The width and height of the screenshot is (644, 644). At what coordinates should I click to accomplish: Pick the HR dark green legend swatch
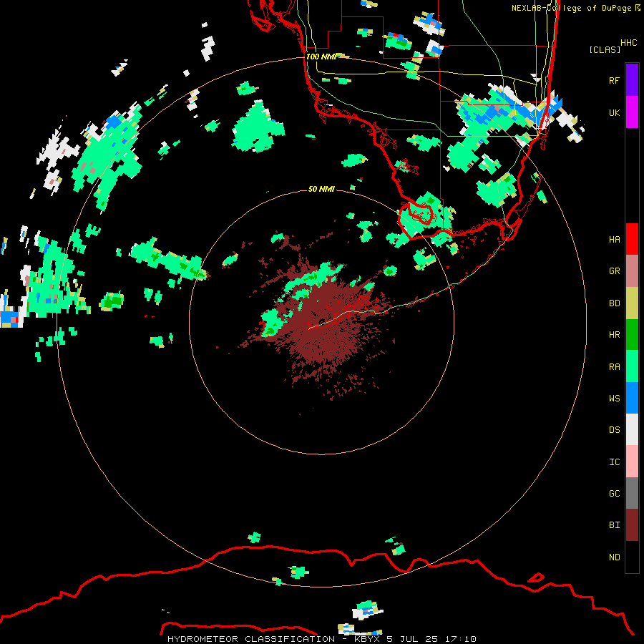click(632, 334)
